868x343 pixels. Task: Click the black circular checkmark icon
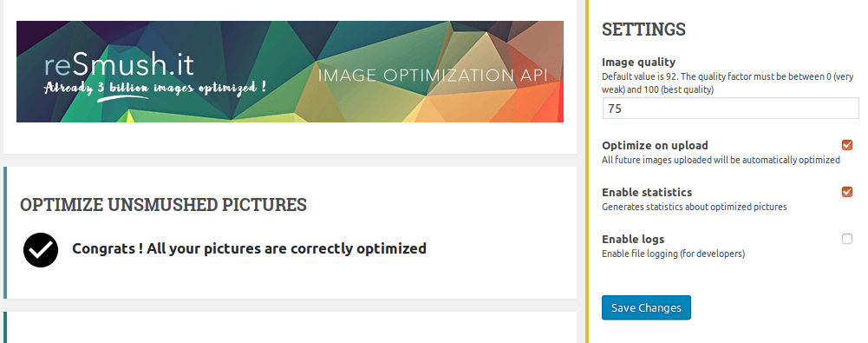41,250
